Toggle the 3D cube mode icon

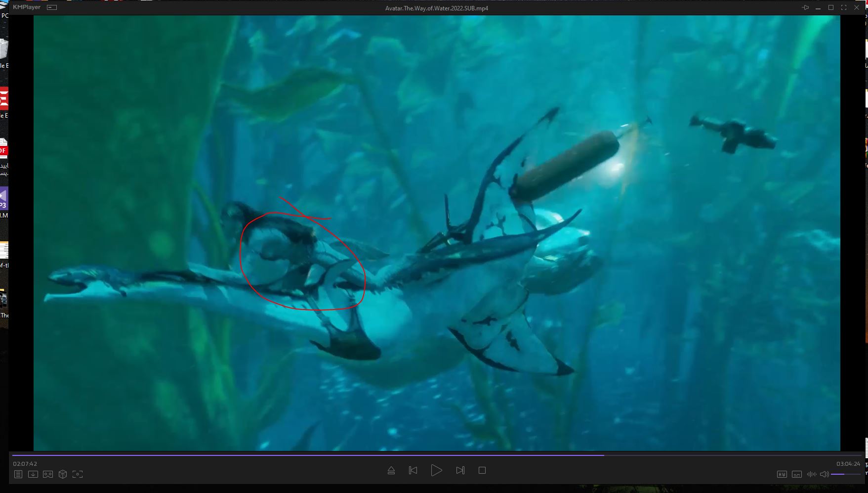(63, 474)
